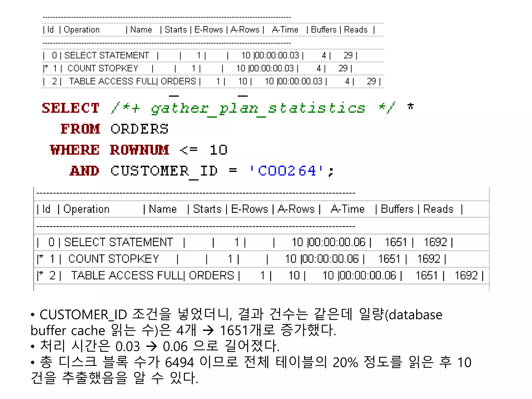The image size is (532, 399).
Task: Click the 'C00264' string literal
Action: pos(287,171)
